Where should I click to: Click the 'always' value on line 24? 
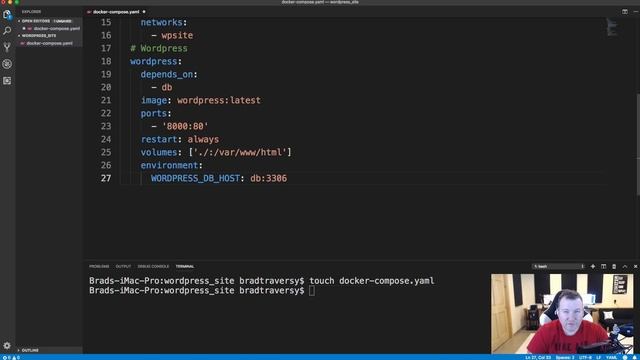[x=203, y=139]
